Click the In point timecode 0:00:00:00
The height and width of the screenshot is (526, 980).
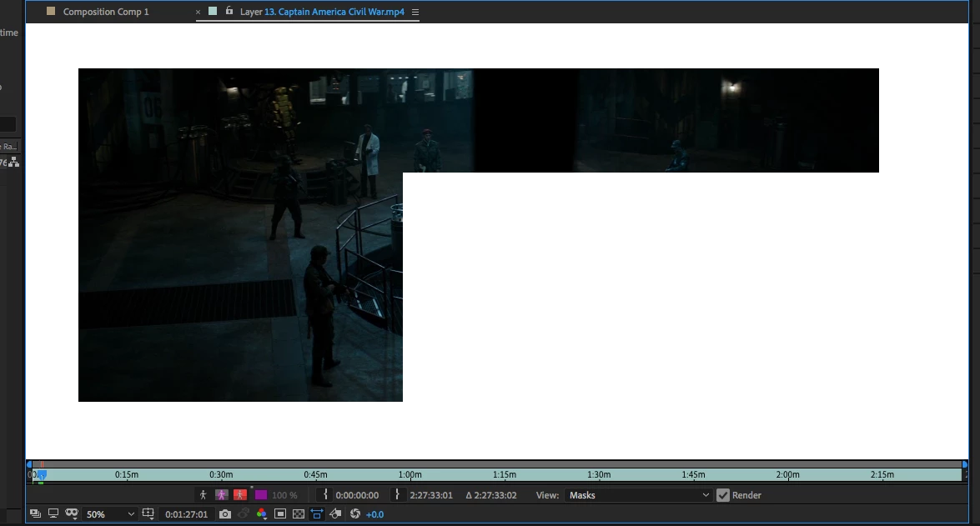(x=357, y=495)
